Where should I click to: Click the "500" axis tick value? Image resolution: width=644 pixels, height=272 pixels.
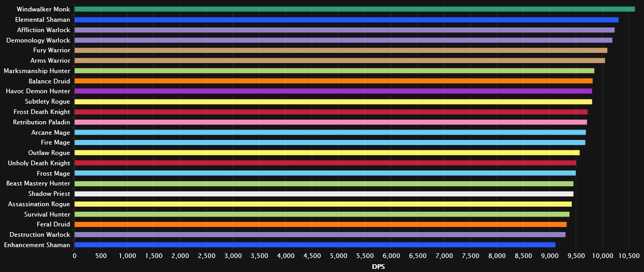tap(101, 256)
